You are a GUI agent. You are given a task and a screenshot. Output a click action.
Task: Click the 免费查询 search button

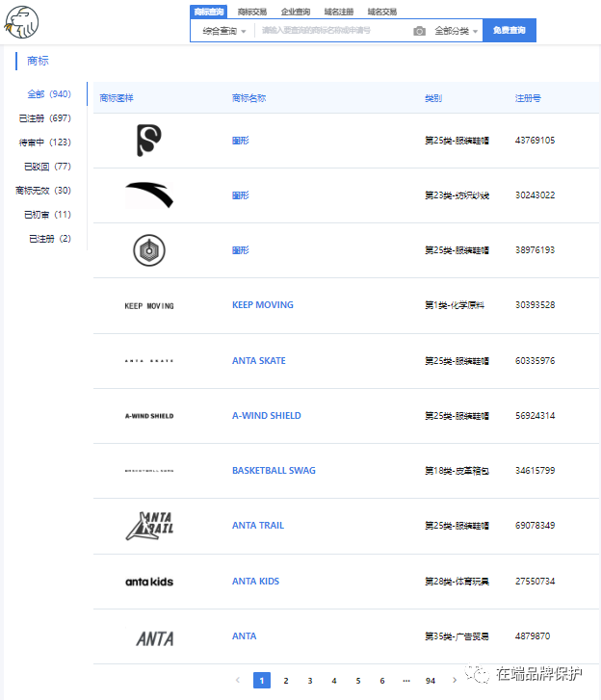tap(509, 31)
